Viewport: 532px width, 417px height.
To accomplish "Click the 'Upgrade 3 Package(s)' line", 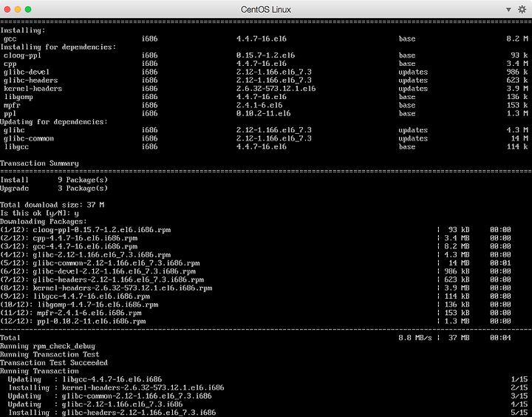I will click(54, 189).
